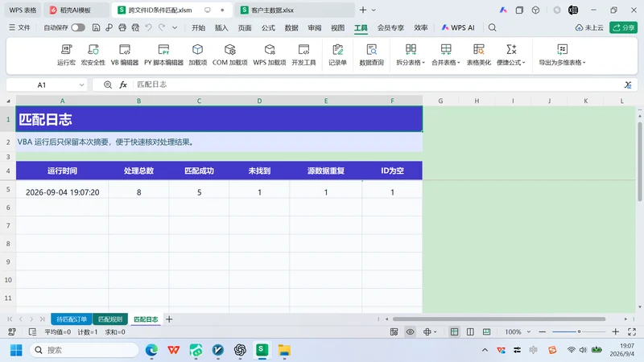Click the select-all corner of the grid

pyautogui.click(x=8, y=101)
